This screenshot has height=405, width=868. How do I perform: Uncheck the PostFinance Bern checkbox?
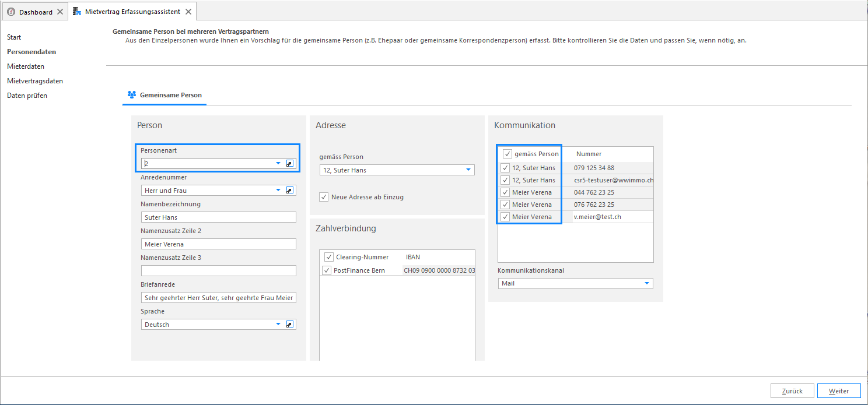point(327,270)
